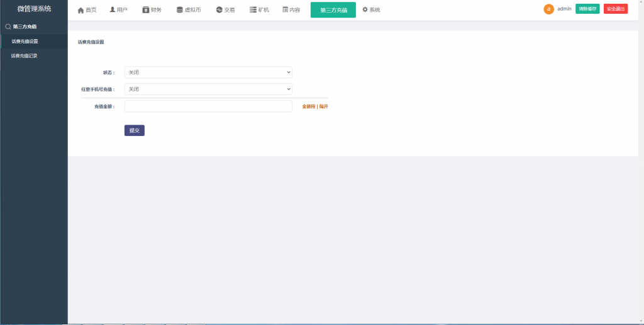Focus the 充值金额 input field
This screenshot has width=644, height=325.
tap(208, 106)
